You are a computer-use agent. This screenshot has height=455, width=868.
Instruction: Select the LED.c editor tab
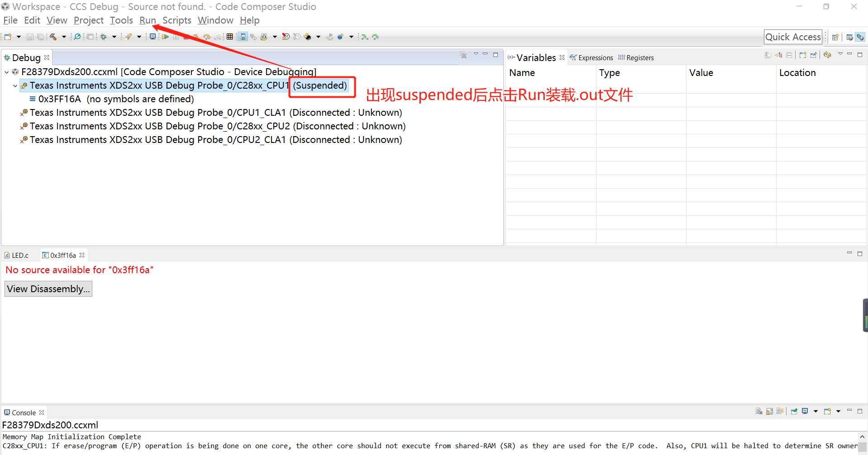coord(20,255)
